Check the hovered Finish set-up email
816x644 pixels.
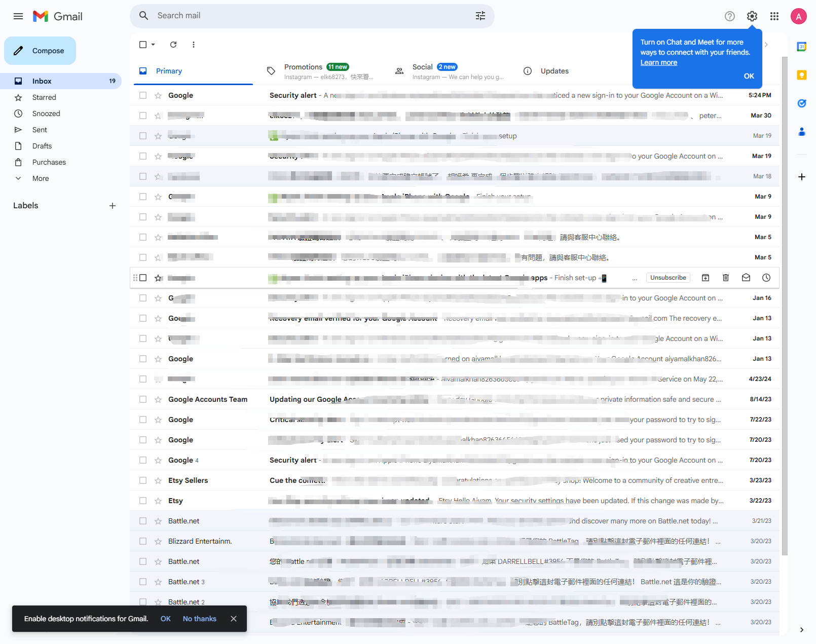pos(143,278)
